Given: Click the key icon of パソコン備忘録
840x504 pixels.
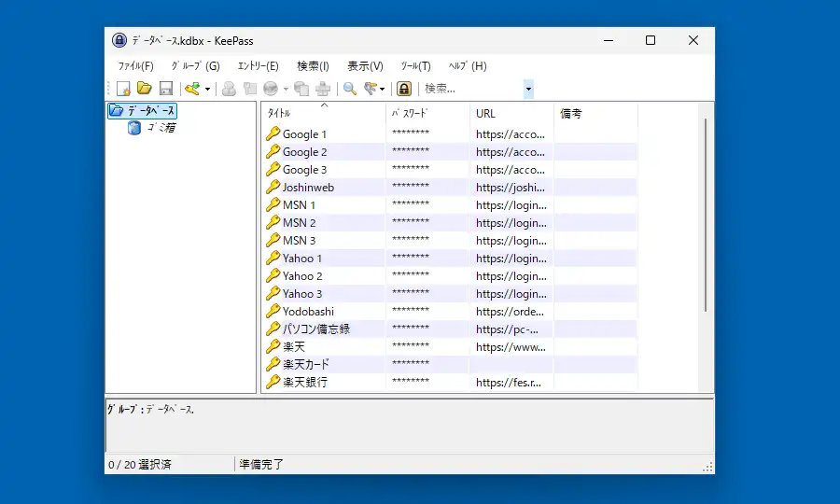Looking at the screenshot, I should coord(273,329).
